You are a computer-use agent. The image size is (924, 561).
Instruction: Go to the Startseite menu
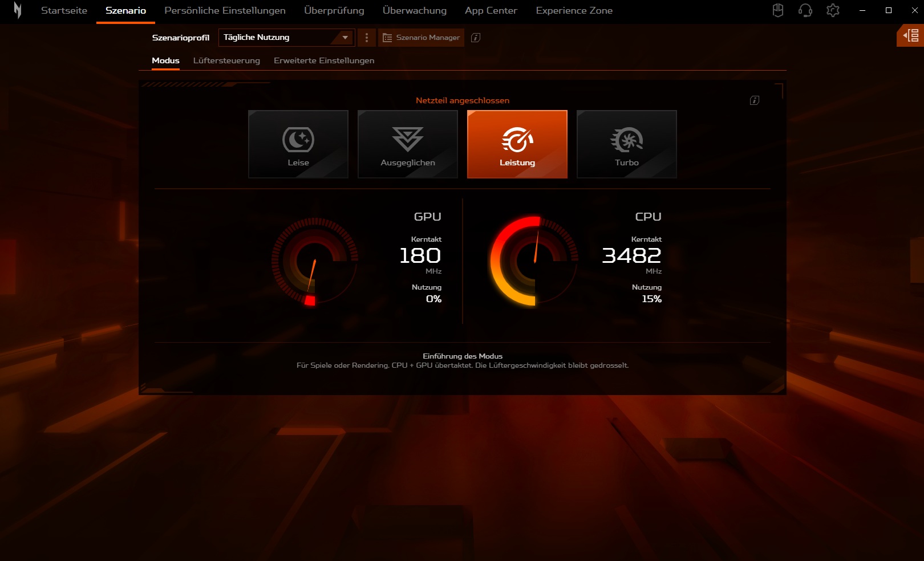(x=64, y=10)
